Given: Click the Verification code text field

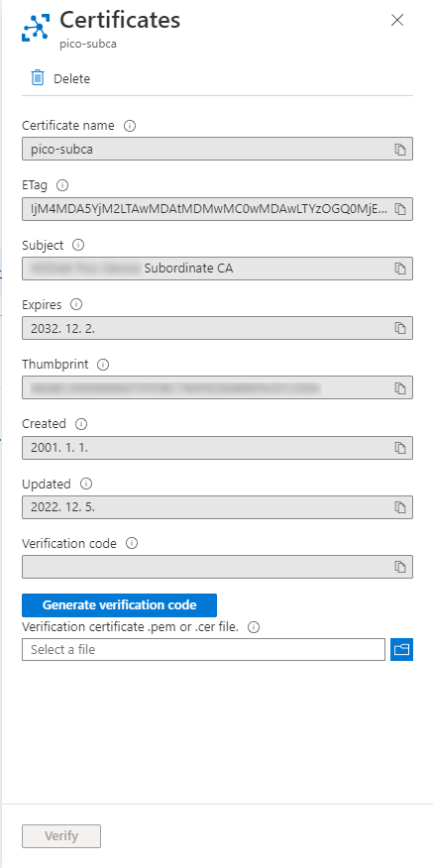Looking at the screenshot, I should (208, 567).
